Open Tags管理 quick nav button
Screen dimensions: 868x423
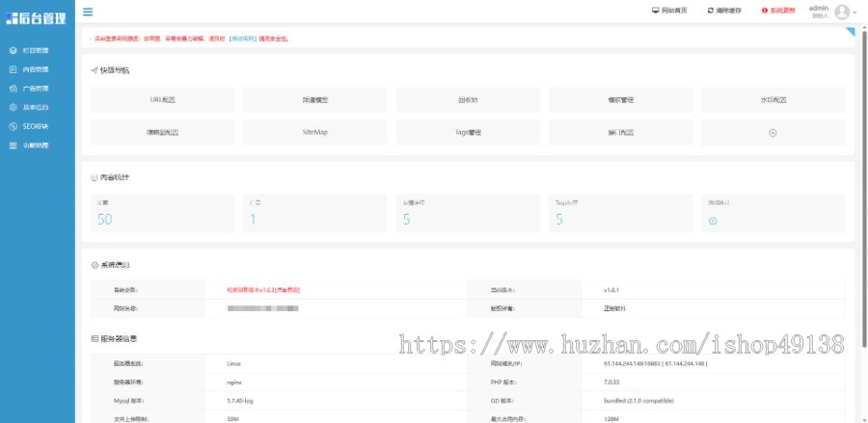468,133
